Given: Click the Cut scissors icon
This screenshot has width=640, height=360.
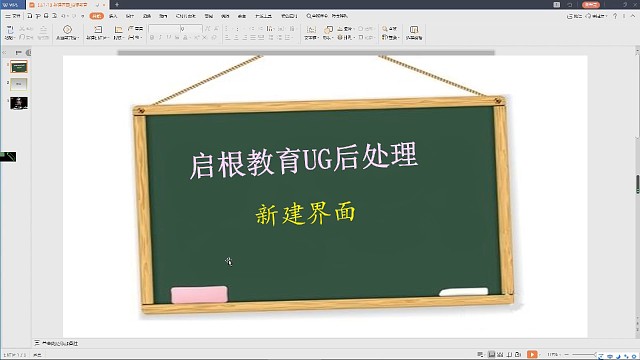Looking at the screenshot, I should [22, 29].
